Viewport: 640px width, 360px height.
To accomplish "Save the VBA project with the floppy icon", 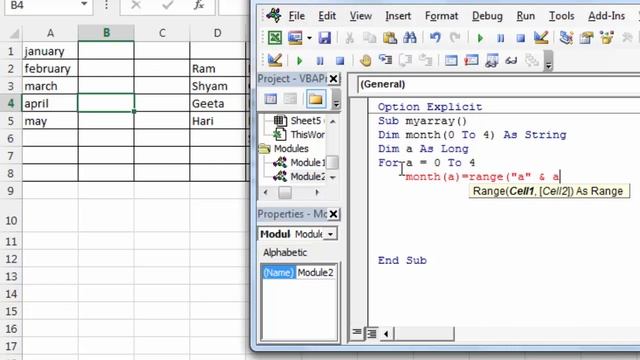I will click(324, 38).
